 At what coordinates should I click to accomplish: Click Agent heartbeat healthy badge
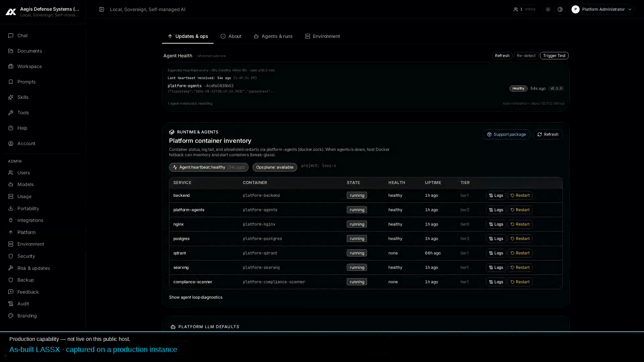coord(209,167)
